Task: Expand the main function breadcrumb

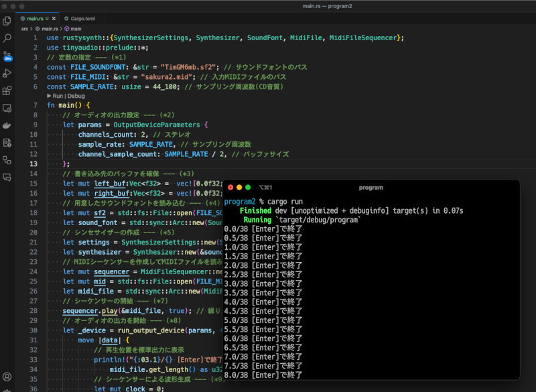Action: (x=76, y=29)
